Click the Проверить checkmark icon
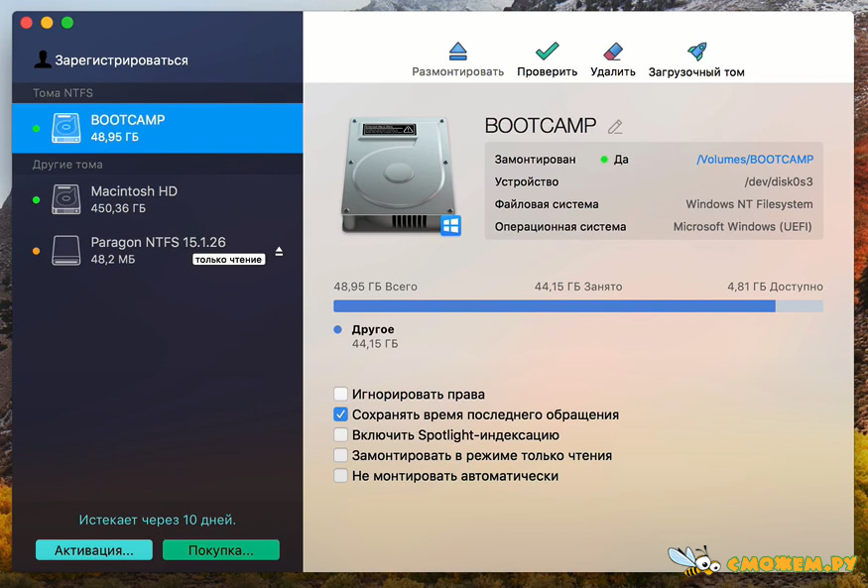Viewport: 868px width, 588px height. tap(547, 52)
